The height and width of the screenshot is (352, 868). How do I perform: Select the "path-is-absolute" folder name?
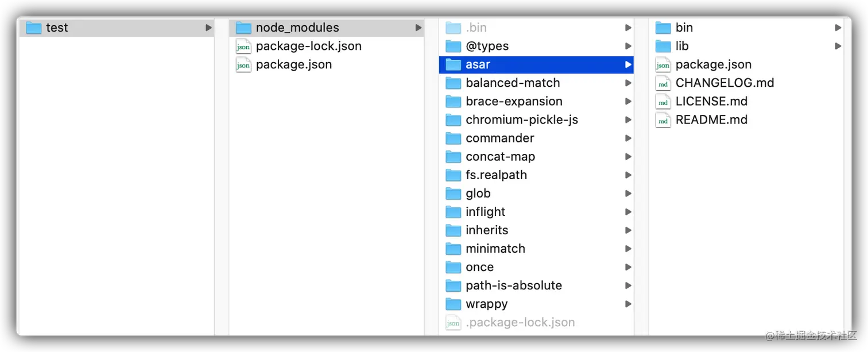(x=514, y=285)
